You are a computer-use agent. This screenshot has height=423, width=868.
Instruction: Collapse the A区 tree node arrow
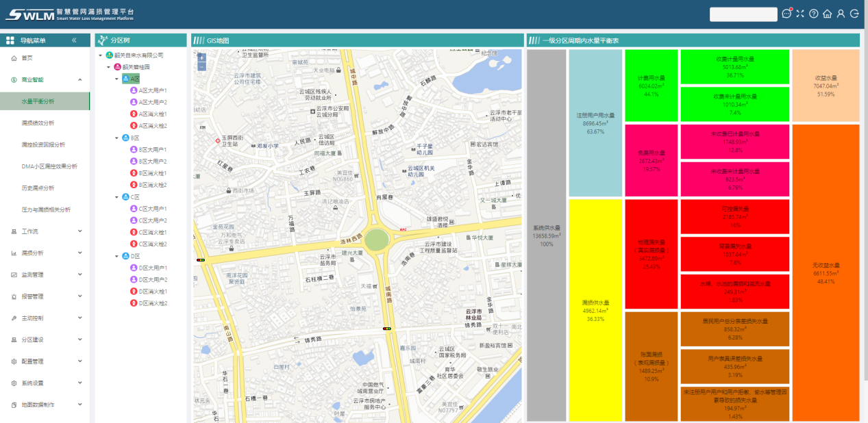(116, 79)
